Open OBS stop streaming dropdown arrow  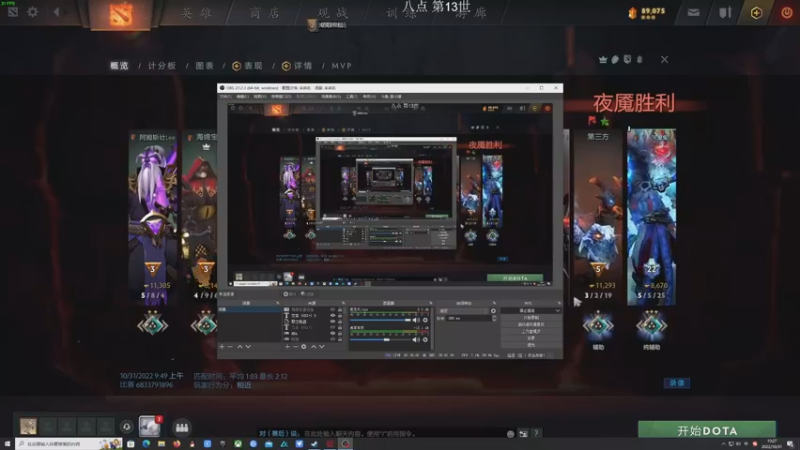coord(558,310)
